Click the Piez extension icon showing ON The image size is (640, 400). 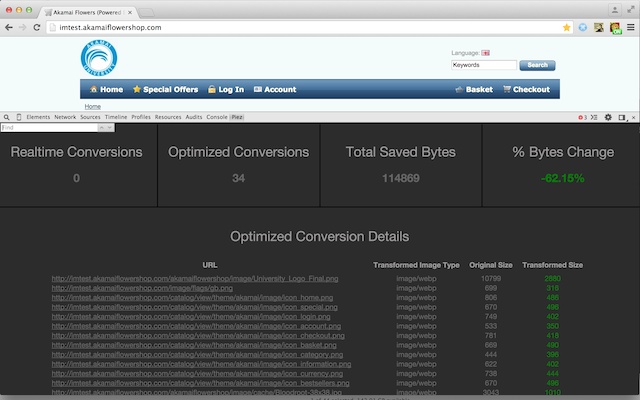pos(615,28)
